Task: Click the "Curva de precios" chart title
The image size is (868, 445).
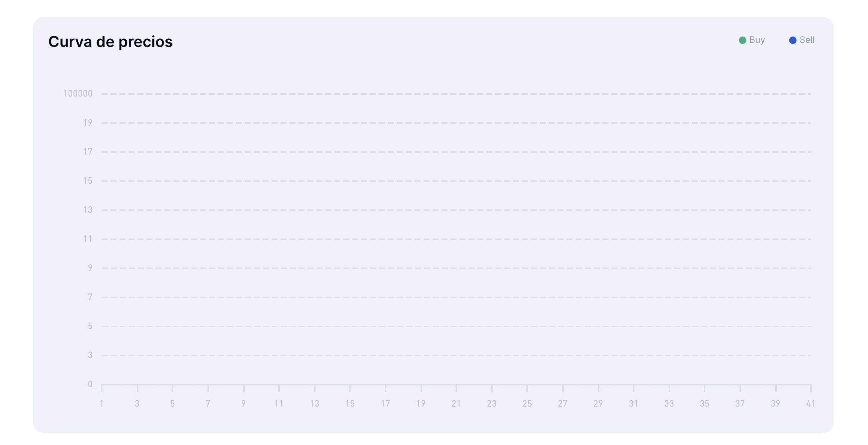Action: [x=110, y=42]
